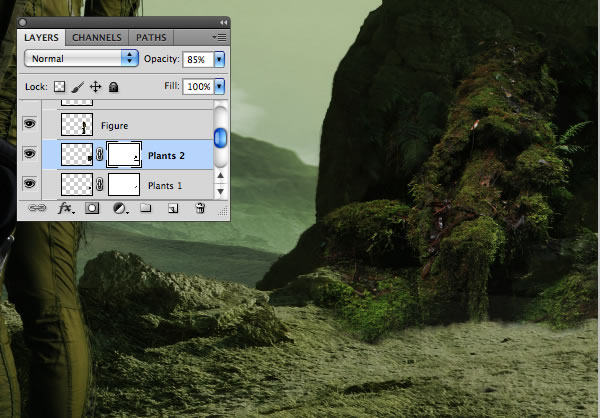Open the Layers panel options menu

[220, 38]
